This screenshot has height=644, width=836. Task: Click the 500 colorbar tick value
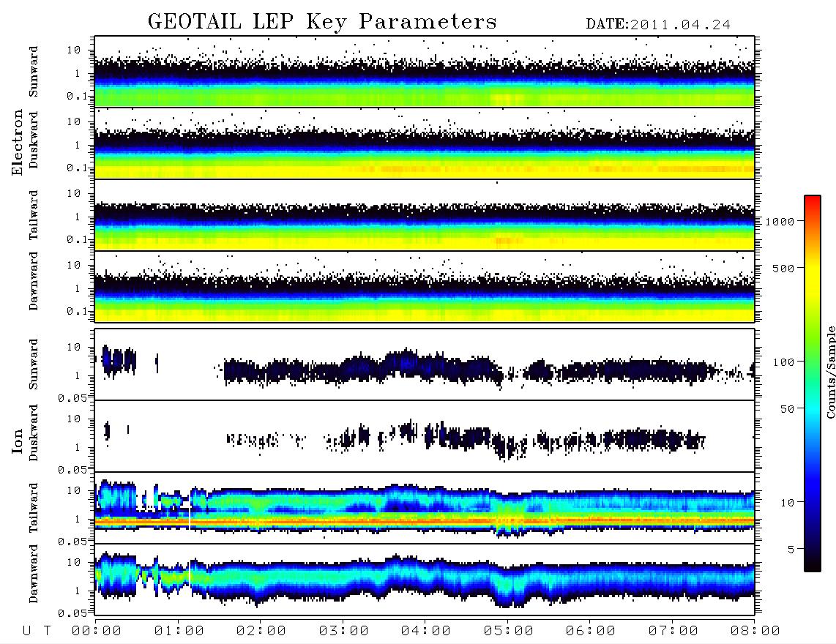coord(783,268)
